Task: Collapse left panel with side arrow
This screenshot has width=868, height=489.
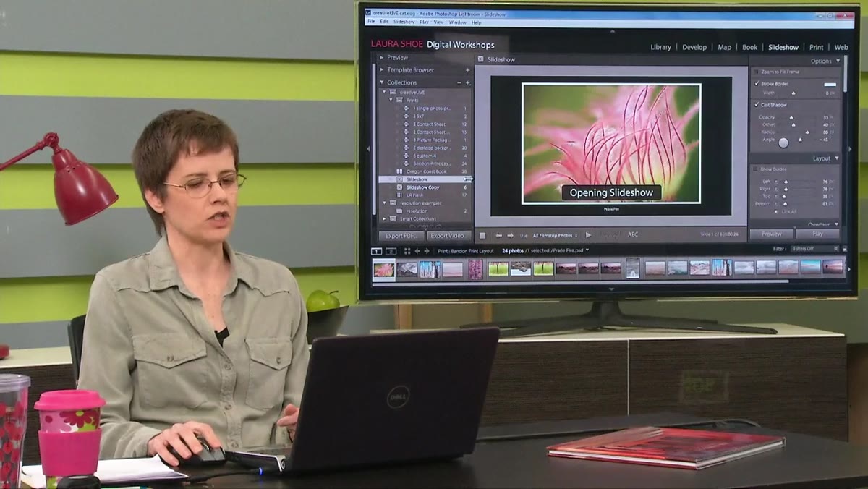Action: (x=367, y=148)
